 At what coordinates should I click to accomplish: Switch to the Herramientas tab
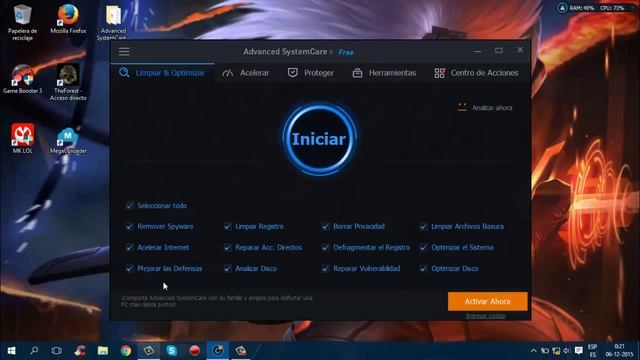(384, 73)
